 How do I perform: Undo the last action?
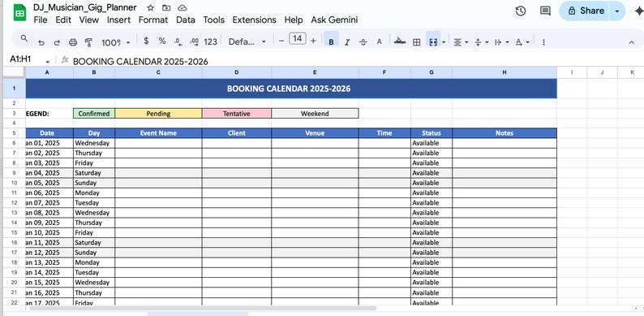pyautogui.click(x=41, y=42)
